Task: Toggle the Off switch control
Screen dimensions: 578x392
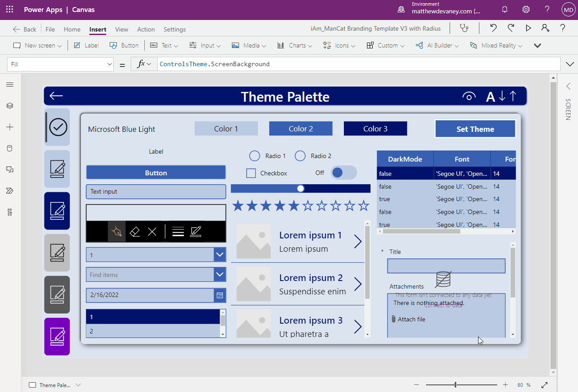Action: tap(343, 173)
